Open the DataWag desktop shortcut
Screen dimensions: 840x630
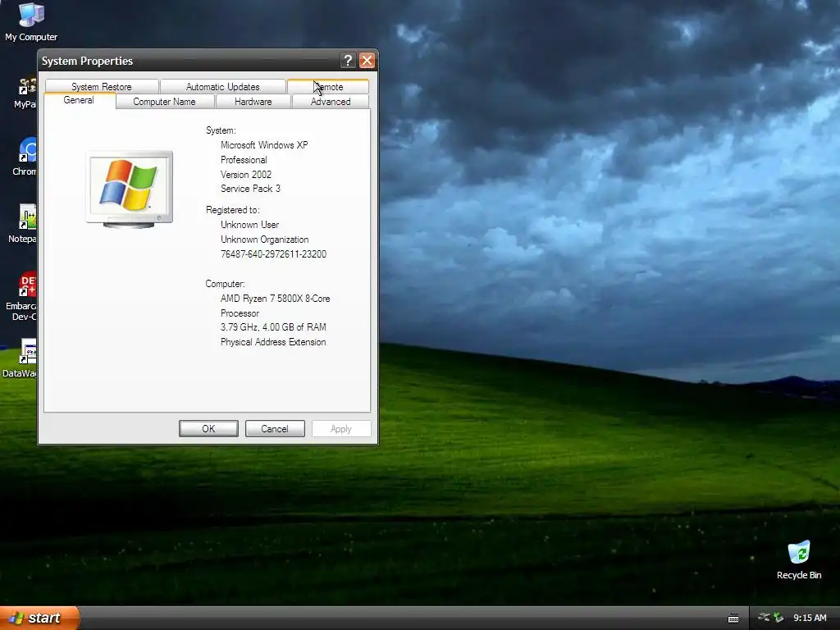[21, 358]
